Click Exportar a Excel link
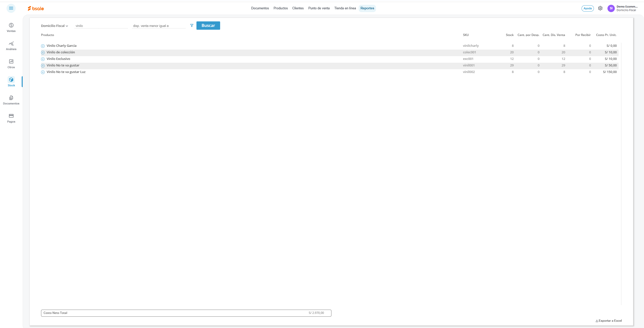Screen dimensions: 644x328 pyautogui.click(x=608, y=321)
